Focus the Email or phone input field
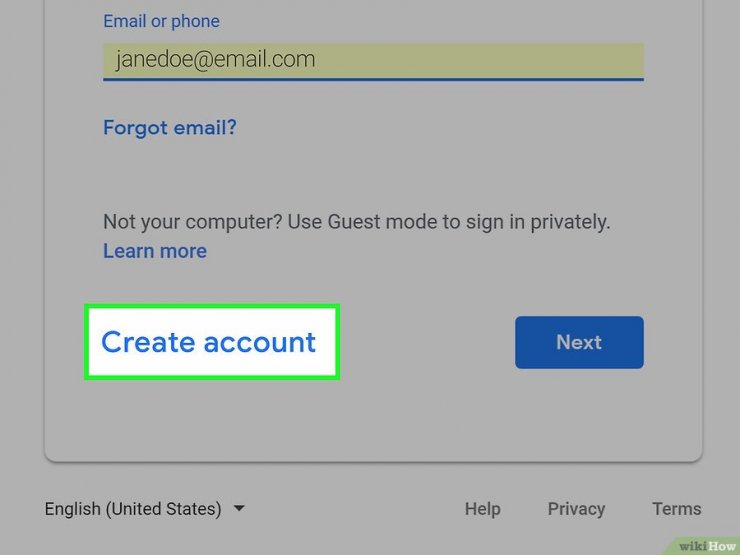Screen dimensions: 740x555 pyautogui.click(x=373, y=61)
